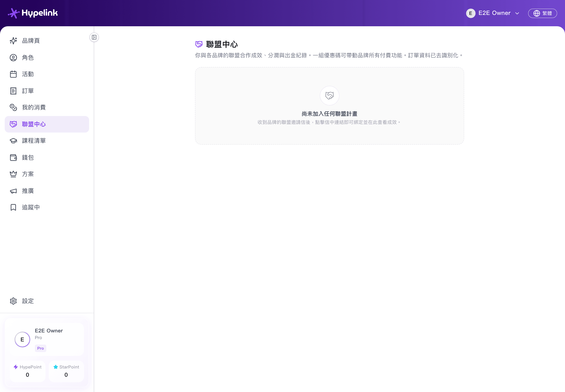565x392 pixels.
Task: Open 活動 in the sidebar
Action: pos(47,74)
